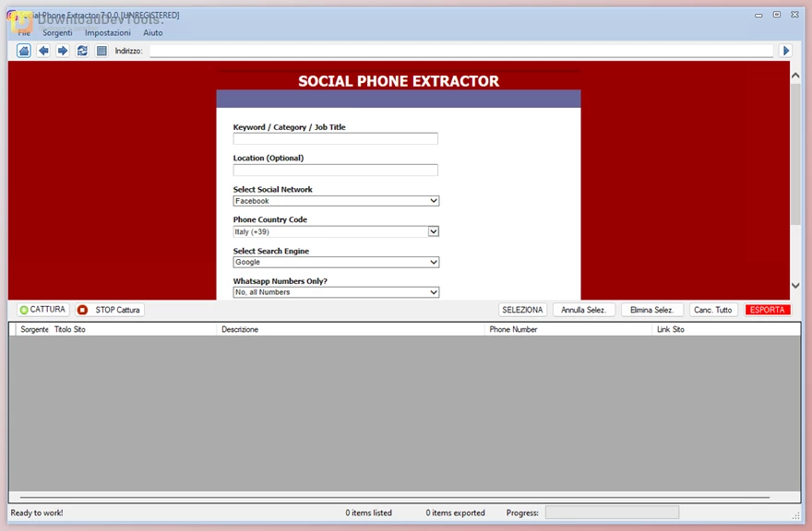Click Annulla Selez. button
This screenshot has height=531, width=812.
[x=583, y=310]
